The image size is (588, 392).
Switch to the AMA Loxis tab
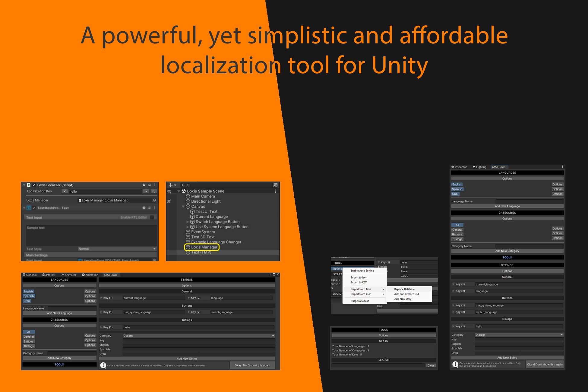coord(499,167)
